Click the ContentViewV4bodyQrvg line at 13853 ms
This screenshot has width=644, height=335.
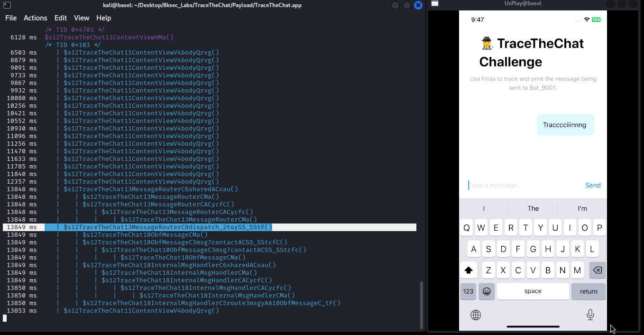coord(141,310)
